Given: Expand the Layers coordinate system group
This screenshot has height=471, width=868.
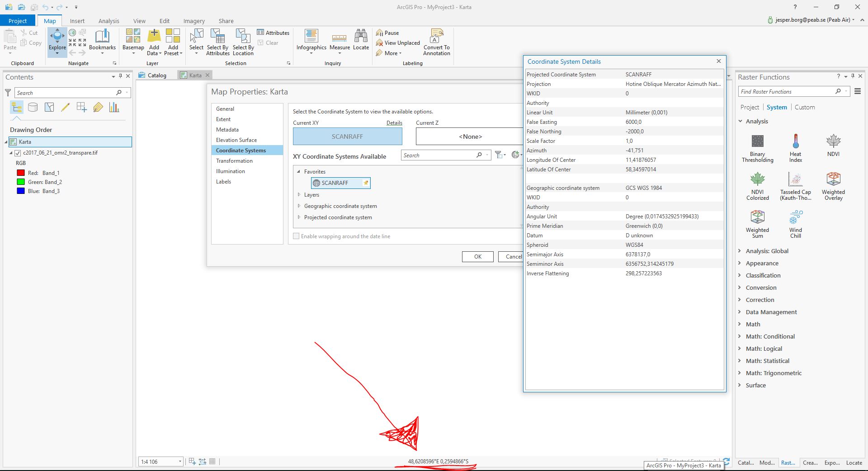Looking at the screenshot, I should click(x=299, y=195).
